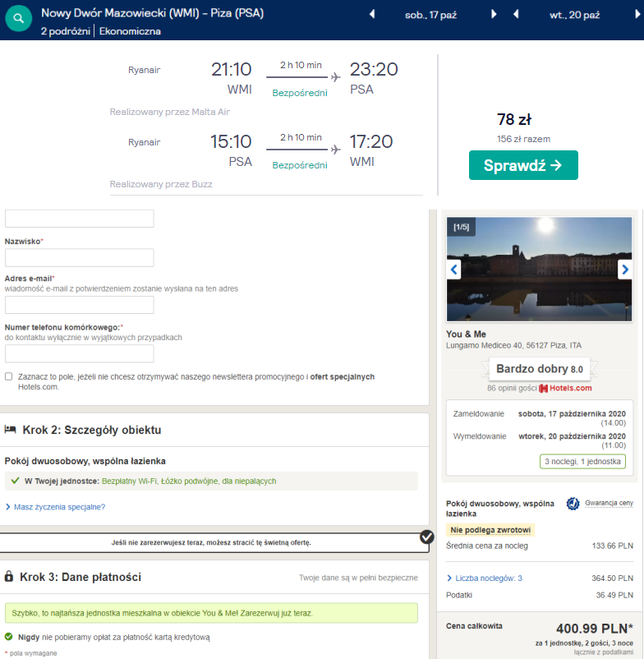Go to previous departure date before sob., 17 paź

372,15
